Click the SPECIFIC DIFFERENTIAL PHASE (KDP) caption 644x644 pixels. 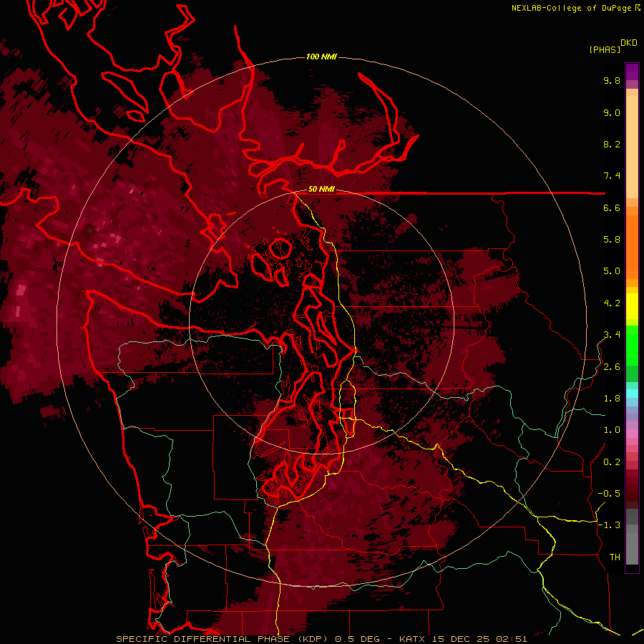click(222, 639)
